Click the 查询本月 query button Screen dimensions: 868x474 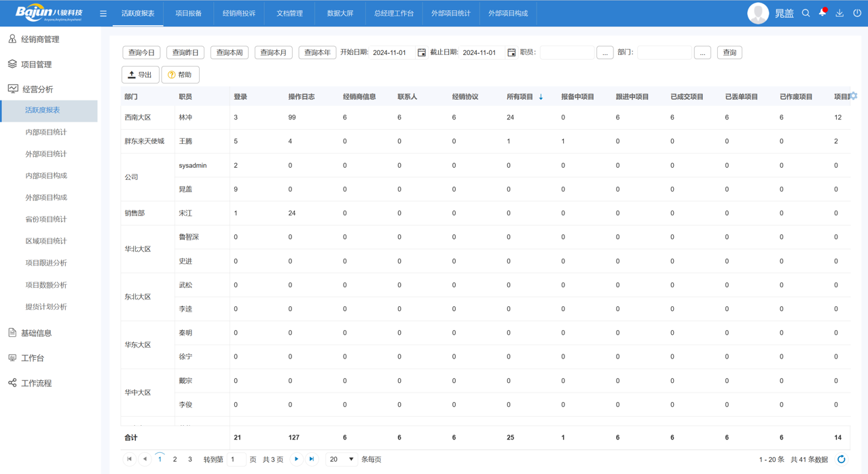pos(273,52)
